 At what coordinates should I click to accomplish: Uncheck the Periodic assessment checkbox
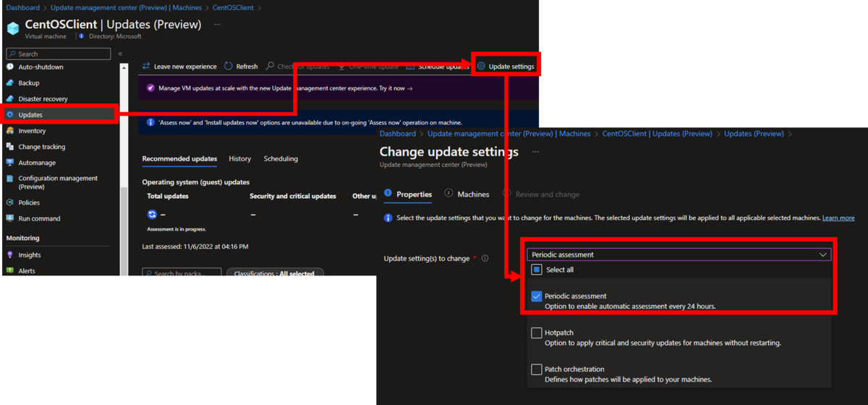[x=537, y=297]
